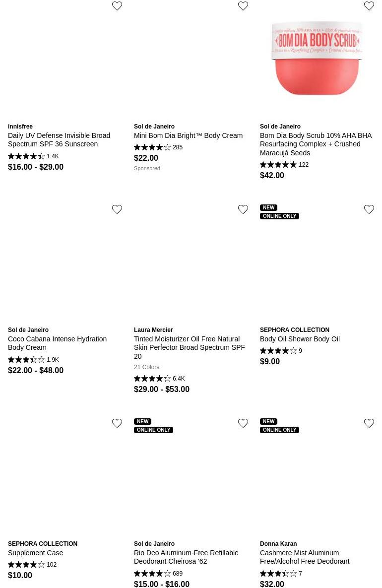View Body Oil Shower Body Oil details
Image resolution: width=382 pixels, height=588 pixels.
coord(300,339)
